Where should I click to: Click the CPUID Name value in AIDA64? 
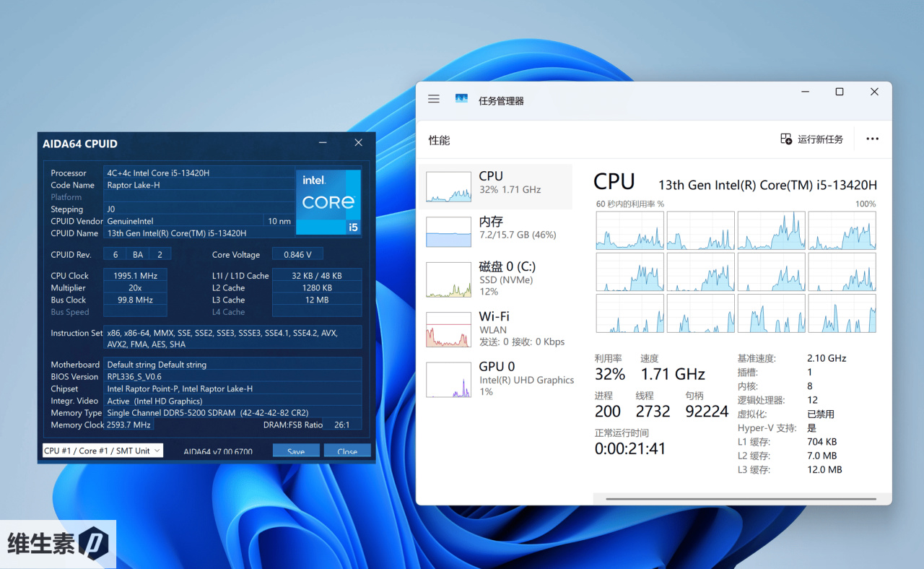click(x=199, y=233)
